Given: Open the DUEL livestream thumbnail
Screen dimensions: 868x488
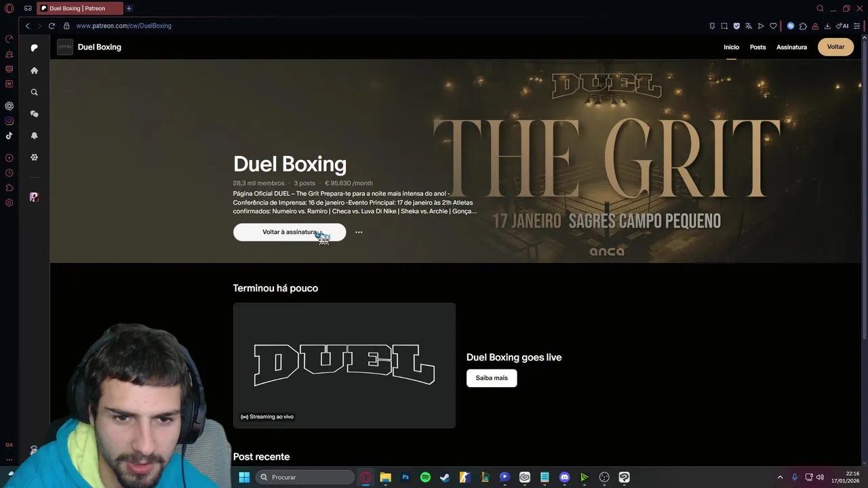Looking at the screenshot, I should pos(344,365).
